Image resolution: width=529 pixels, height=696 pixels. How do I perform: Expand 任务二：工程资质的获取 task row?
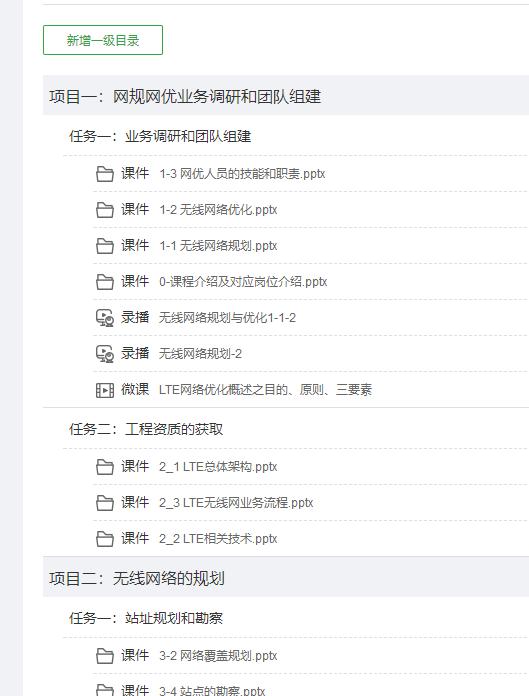(x=296, y=429)
